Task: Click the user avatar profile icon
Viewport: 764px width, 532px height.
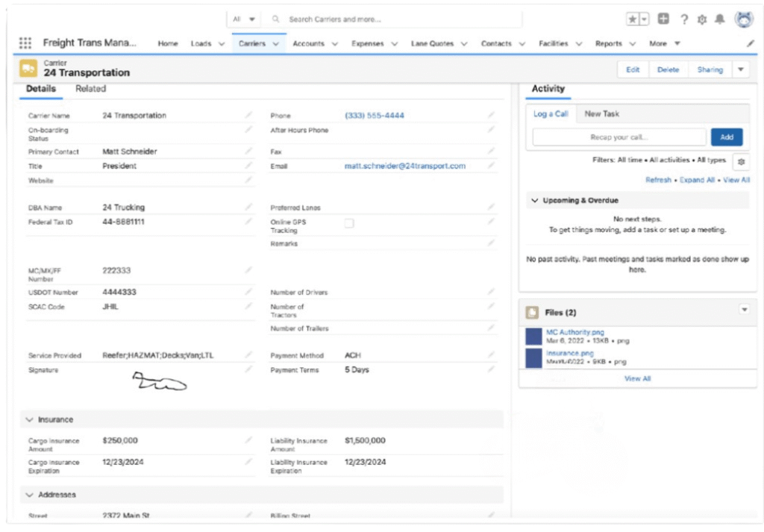Action: 745,20
